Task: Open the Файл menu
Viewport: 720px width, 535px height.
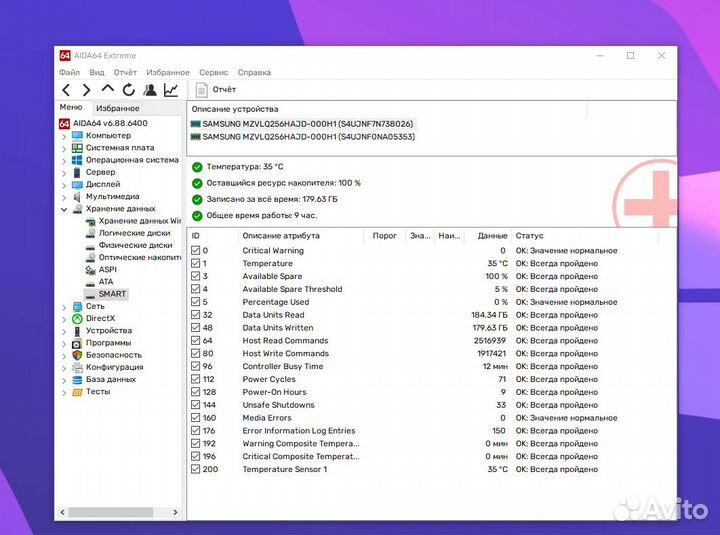Action: 69,72
